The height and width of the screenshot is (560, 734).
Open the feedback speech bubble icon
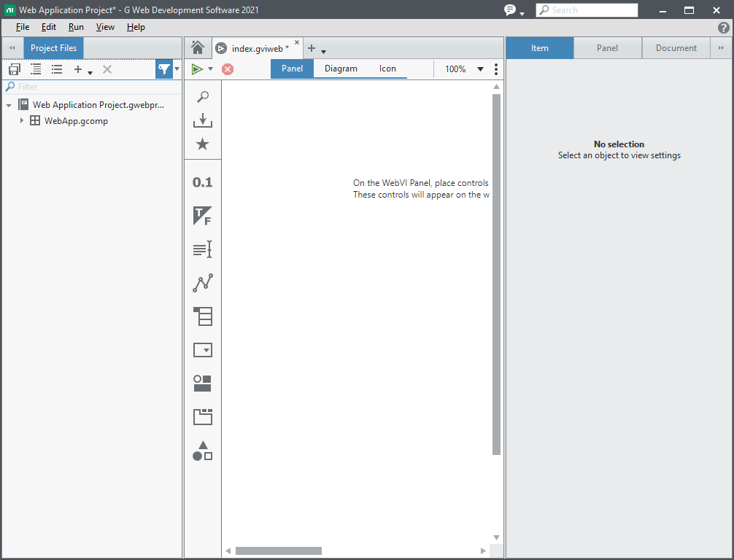point(510,9)
